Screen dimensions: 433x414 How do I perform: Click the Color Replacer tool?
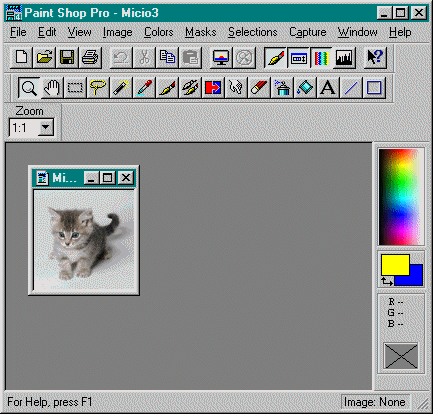point(213,88)
